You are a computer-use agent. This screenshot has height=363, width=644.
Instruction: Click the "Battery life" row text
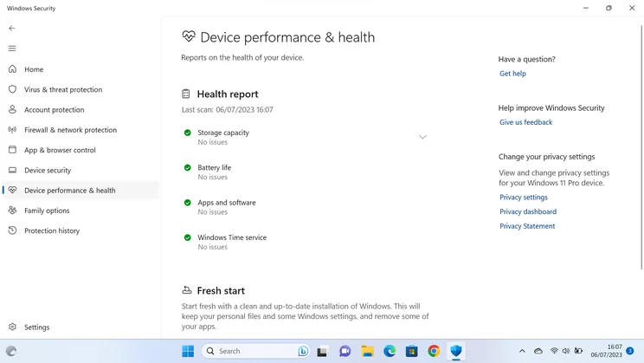pyautogui.click(x=215, y=167)
